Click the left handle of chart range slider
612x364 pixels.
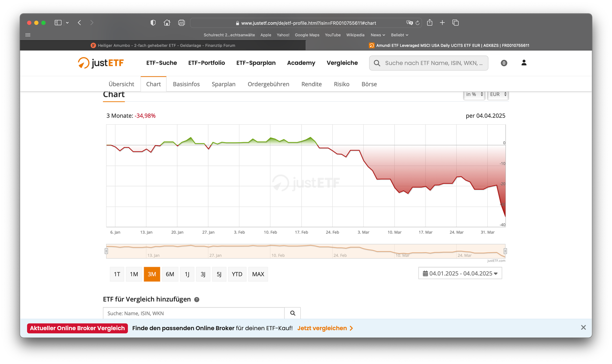click(x=106, y=251)
